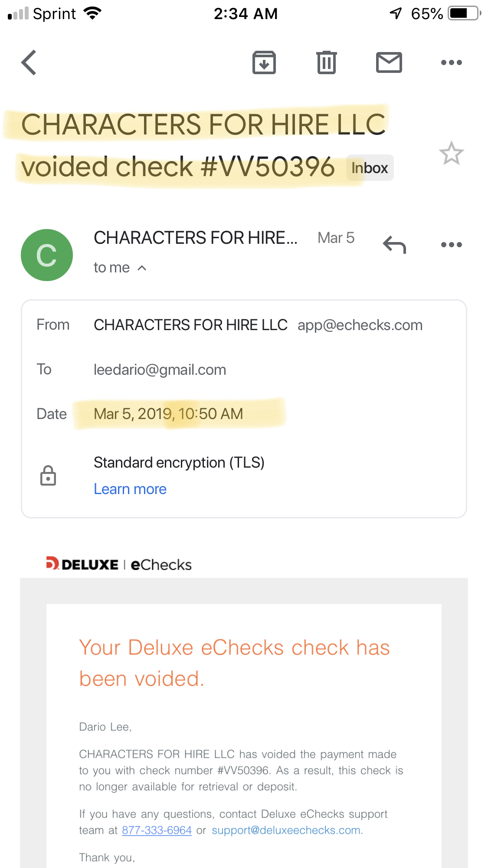Open message options dots beside reply arrow
Screen dimensions: 488x868
pyautogui.click(x=451, y=245)
